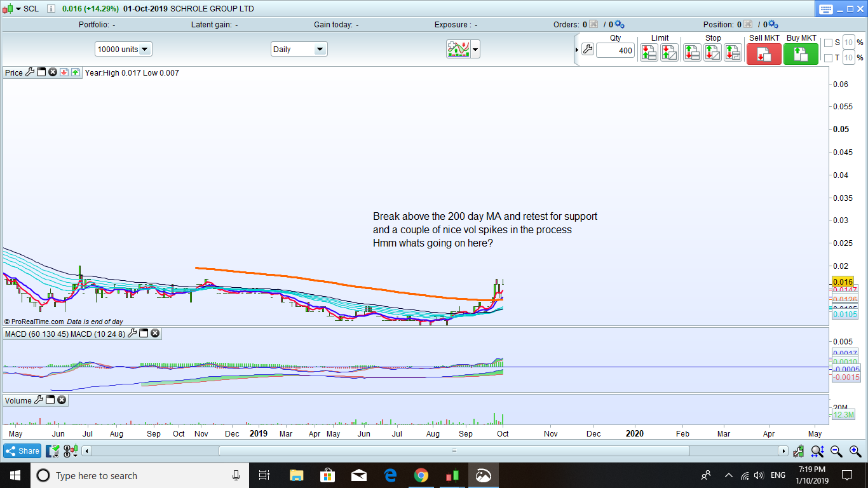Click the Price panel label
The image size is (868, 488).
14,72
